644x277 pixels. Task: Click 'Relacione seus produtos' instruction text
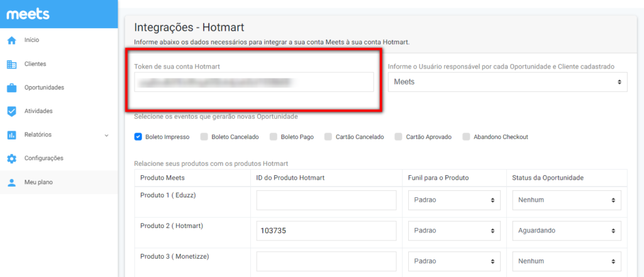coord(211,164)
